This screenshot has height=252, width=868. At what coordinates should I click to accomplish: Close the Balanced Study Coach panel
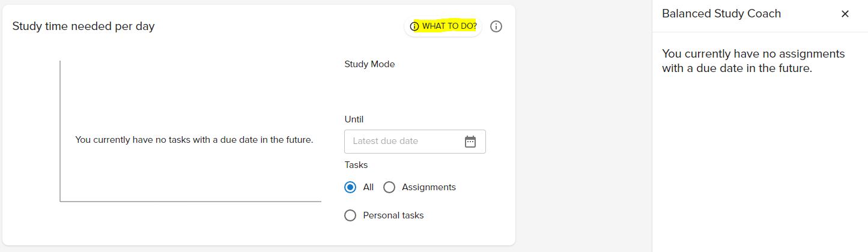tap(845, 14)
